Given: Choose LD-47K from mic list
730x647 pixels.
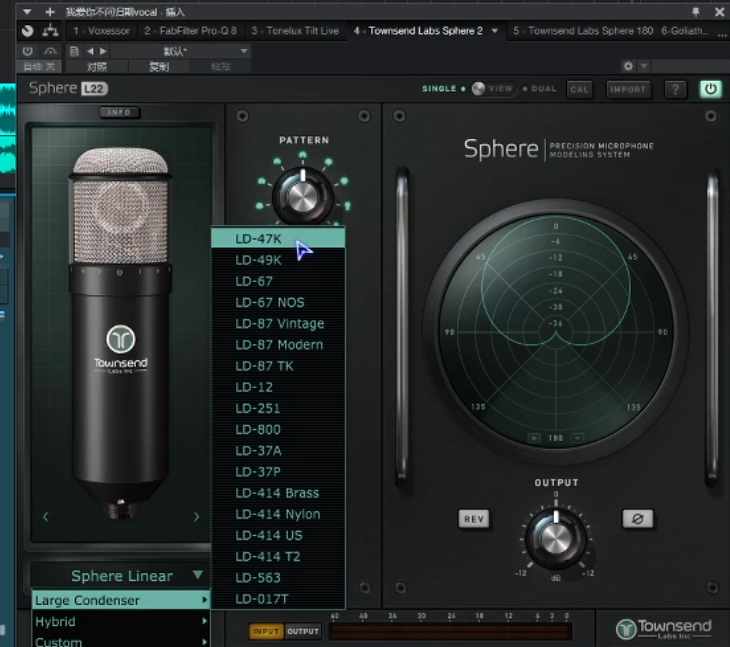Looking at the screenshot, I should coord(278,238).
